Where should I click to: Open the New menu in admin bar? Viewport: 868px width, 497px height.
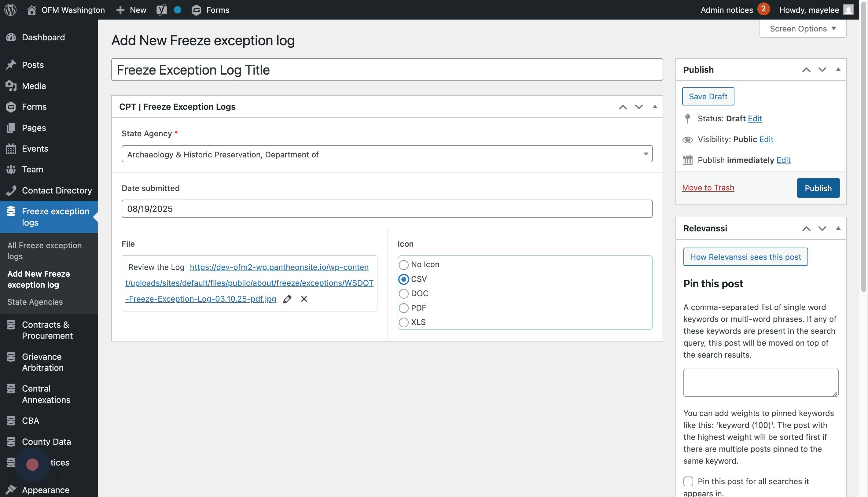pyautogui.click(x=131, y=9)
